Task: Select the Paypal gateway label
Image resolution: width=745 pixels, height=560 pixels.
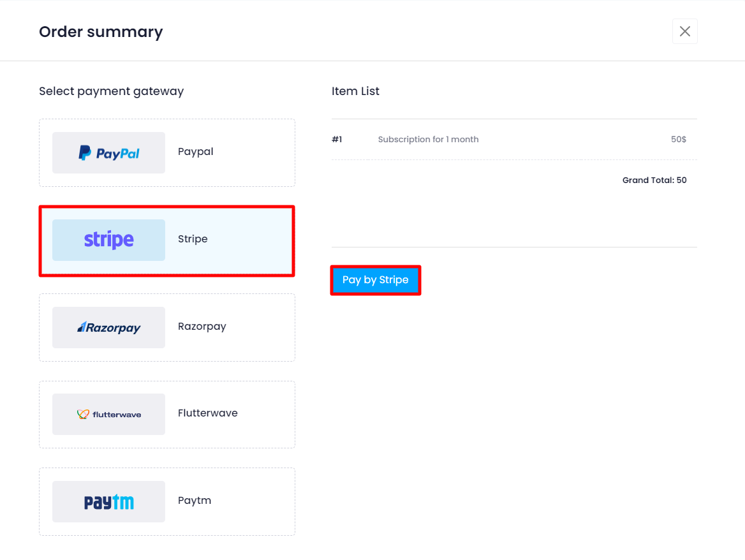Action: click(x=195, y=152)
